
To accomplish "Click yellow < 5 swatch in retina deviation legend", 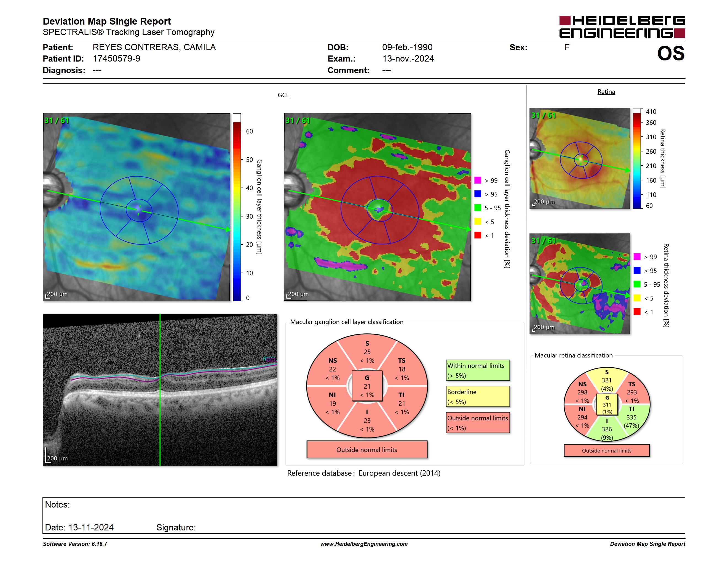I will point(637,298).
